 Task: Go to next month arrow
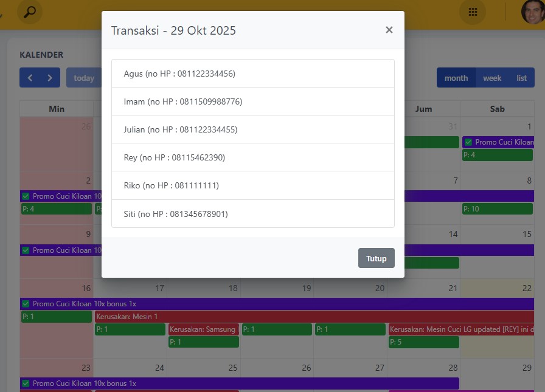coord(50,78)
